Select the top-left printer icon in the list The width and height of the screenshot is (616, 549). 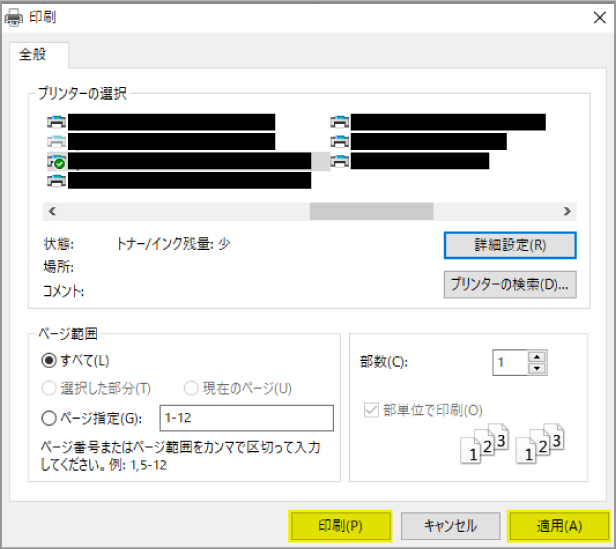click(x=56, y=122)
